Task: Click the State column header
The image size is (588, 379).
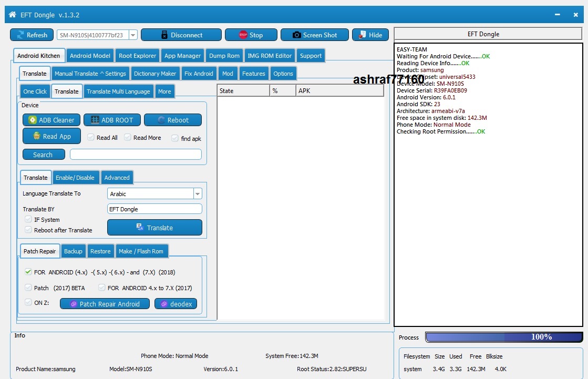Action: click(x=243, y=91)
